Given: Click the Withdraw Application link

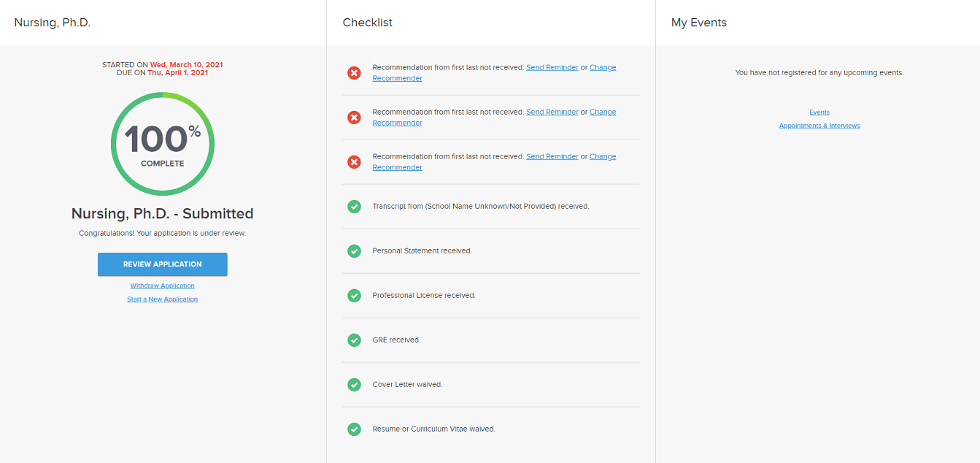Looking at the screenshot, I should click(x=162, y=286).
